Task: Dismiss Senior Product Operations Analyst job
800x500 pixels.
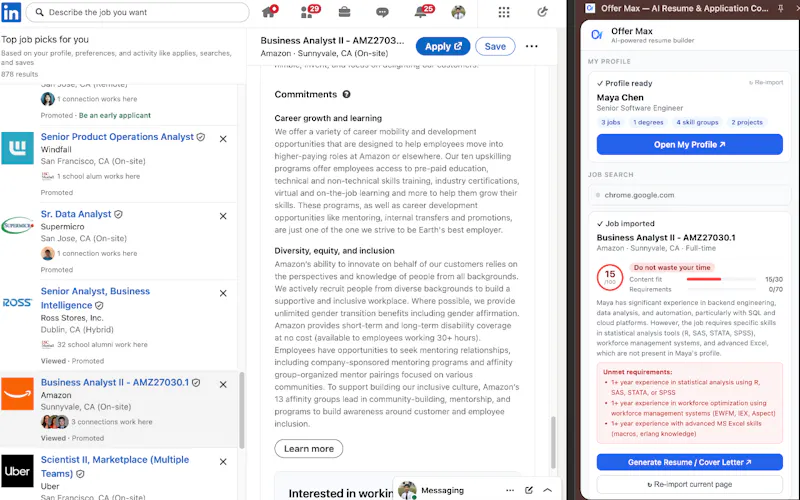Action: coord(223,139)
